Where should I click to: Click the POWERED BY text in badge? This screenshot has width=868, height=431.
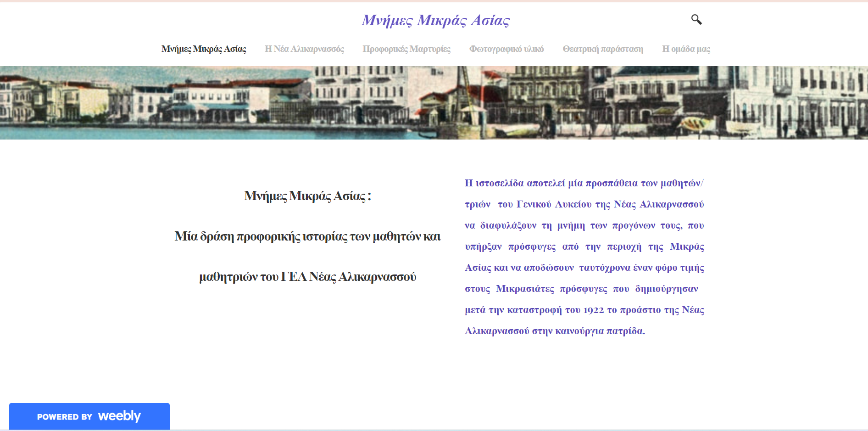[65, 417]
